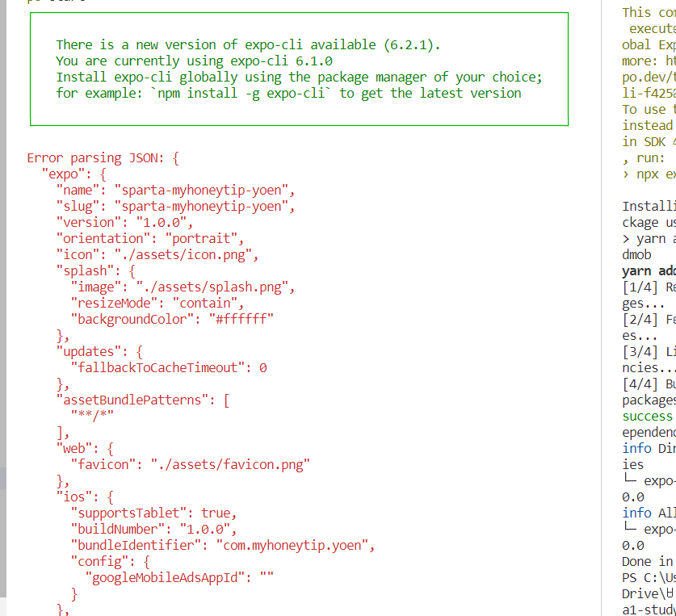Click the "version": "1.0.0" line

point(124,223)
